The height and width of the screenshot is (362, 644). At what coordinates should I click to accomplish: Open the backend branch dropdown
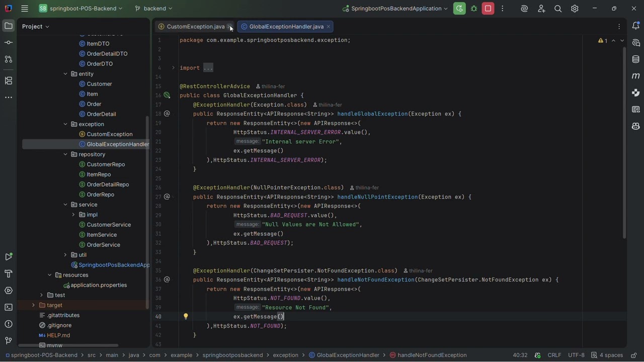(153, 9)
